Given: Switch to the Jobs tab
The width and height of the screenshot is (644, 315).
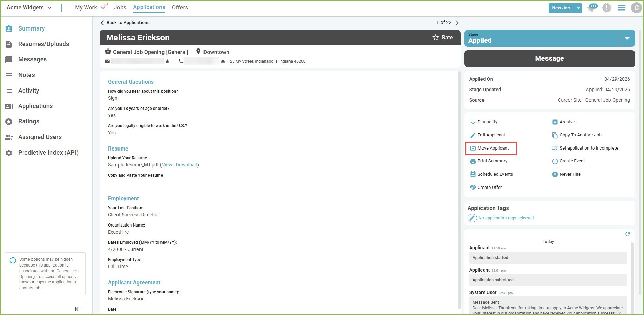Looking at the screenshot, I should pyautogui.click(x=120, y=7).
